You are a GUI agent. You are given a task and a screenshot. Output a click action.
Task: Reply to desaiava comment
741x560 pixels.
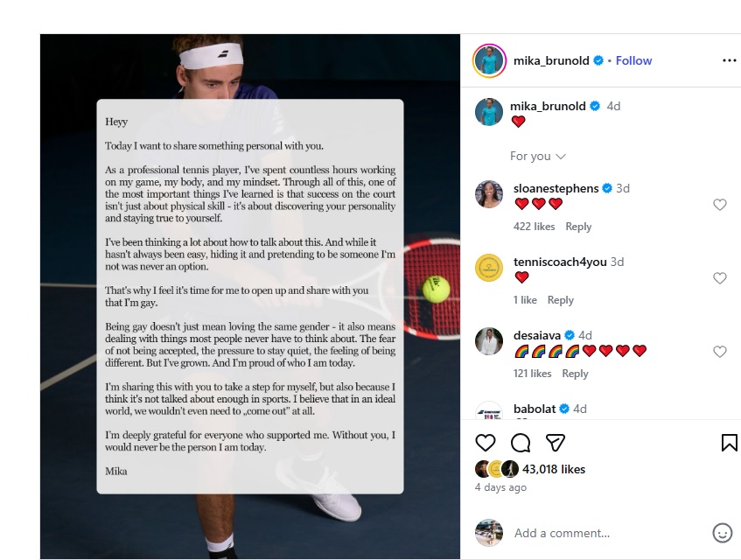click(x=575, y=374)
